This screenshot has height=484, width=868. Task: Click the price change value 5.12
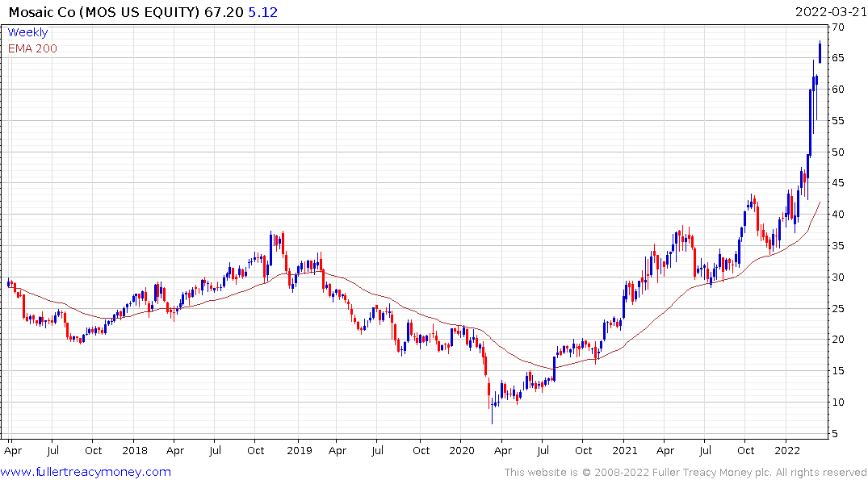point(263,11)
